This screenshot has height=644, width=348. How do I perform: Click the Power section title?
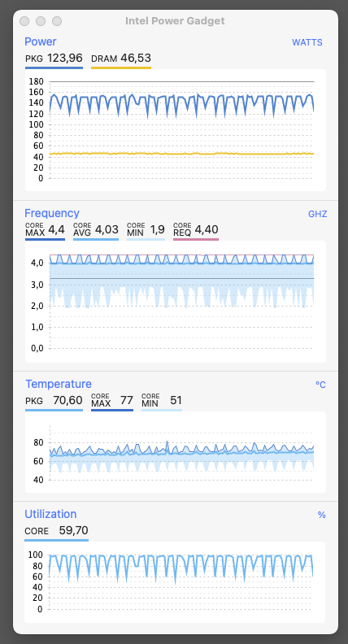coord(41,41)
